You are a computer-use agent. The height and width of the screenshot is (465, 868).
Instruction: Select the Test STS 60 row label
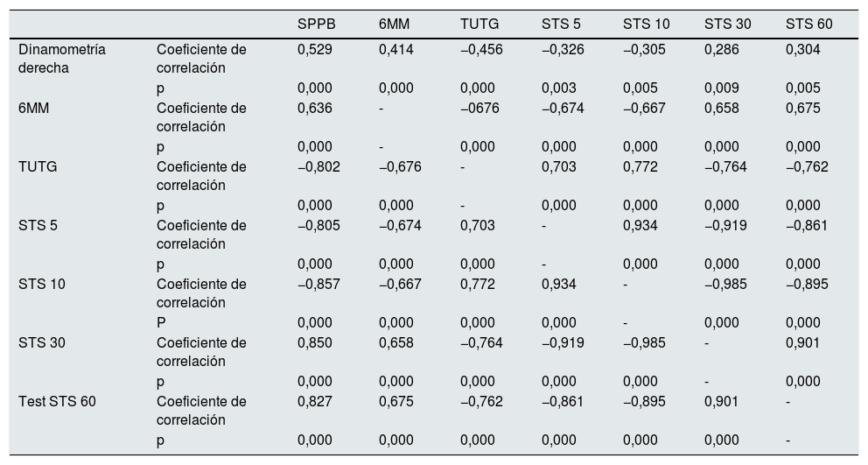(58, 401)
